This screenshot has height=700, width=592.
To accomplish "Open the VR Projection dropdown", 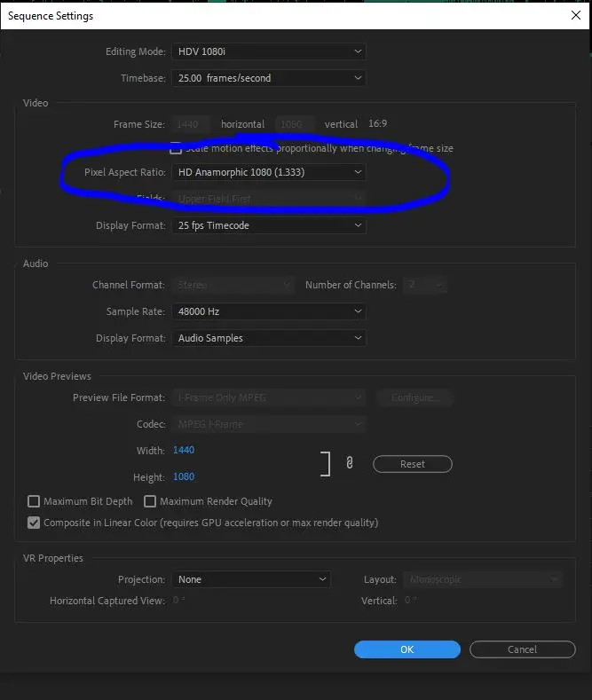I will coord(251,579).
